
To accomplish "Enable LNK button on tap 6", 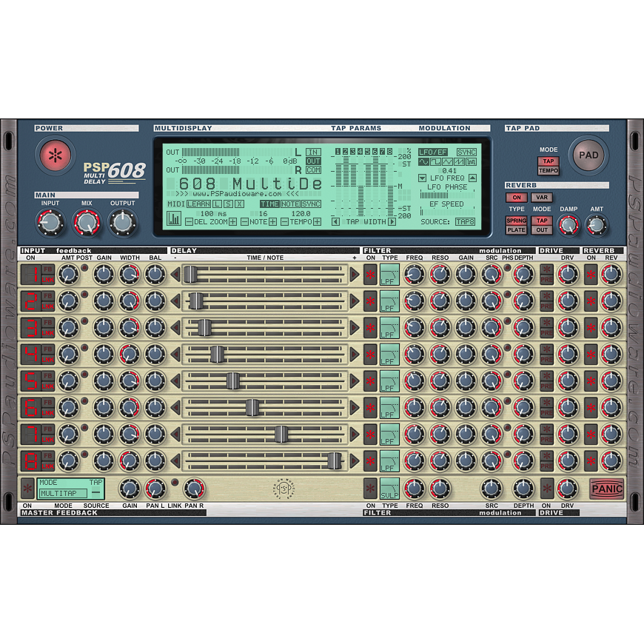I will tap(48, 413).
